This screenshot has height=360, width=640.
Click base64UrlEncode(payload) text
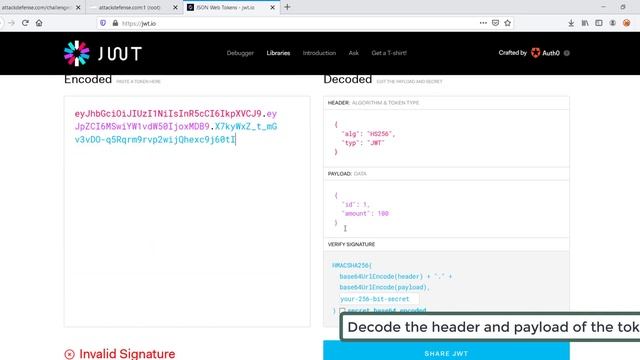pos(384,287)
